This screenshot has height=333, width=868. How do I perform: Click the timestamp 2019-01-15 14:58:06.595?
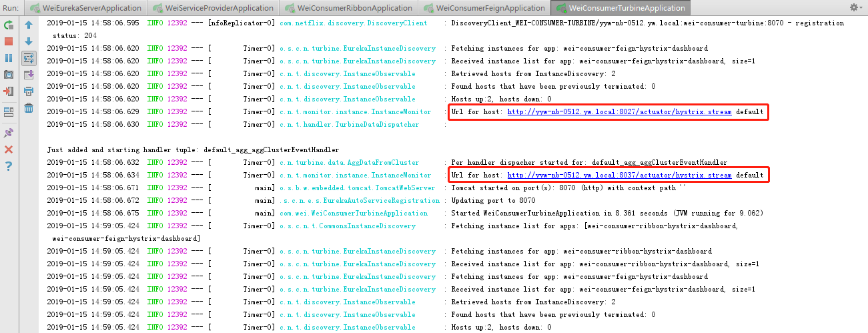pos(93,23)
